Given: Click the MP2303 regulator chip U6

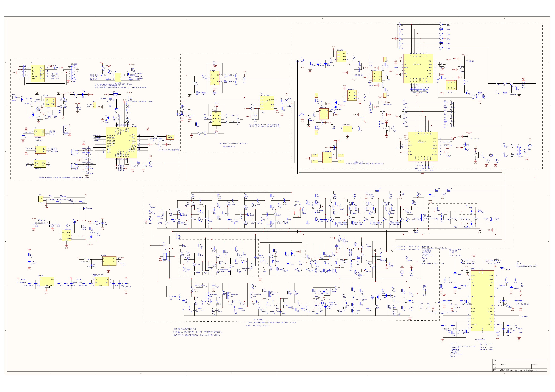Looking at the screenshot, I should pyautogui.click(x=50, y=102).
